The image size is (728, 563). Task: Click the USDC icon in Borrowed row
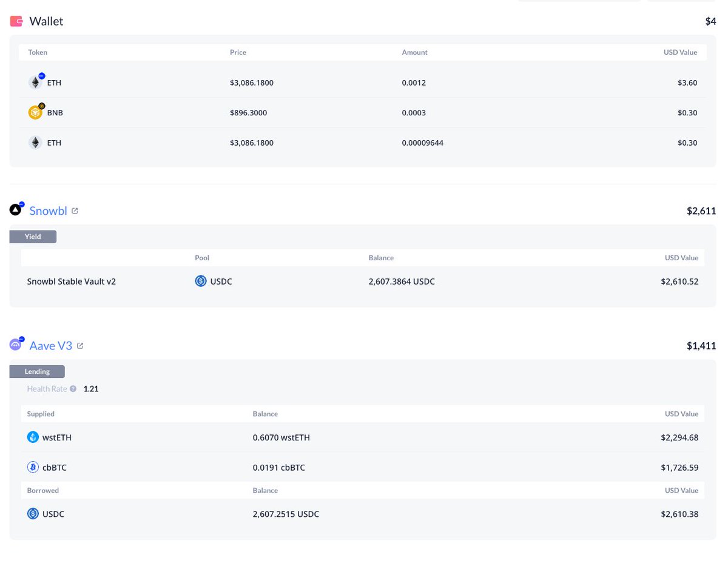(x=33, y=514)
